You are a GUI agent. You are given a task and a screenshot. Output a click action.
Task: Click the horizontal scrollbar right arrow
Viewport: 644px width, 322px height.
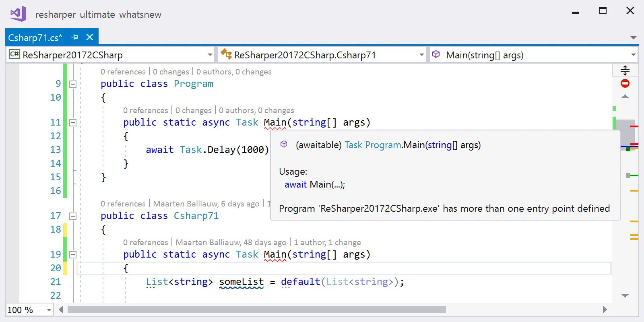[x=605, y=310]
